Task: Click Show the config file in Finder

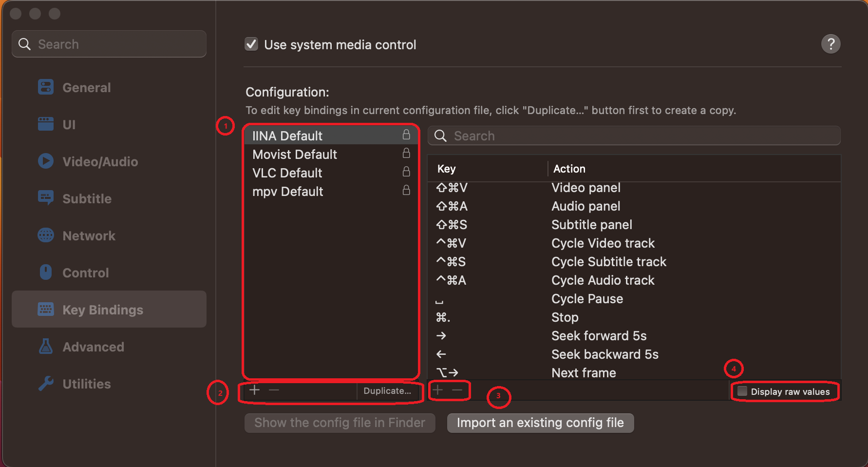Action: point(340,423)
